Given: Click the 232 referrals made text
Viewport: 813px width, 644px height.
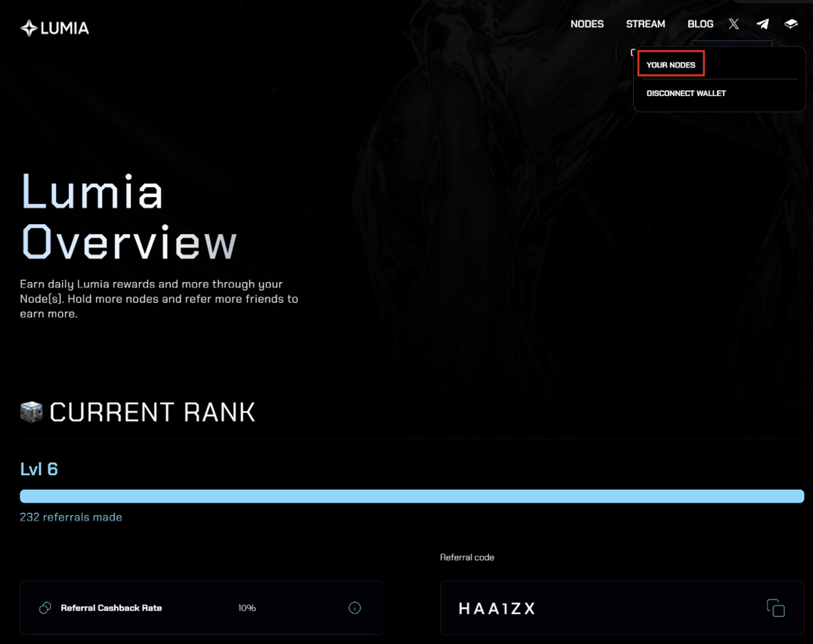Looking at the screenshot, I should point(71,517).
